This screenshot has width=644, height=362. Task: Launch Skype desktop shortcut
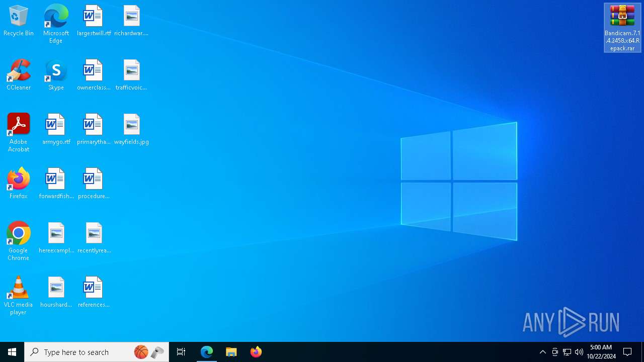(56, 75)
